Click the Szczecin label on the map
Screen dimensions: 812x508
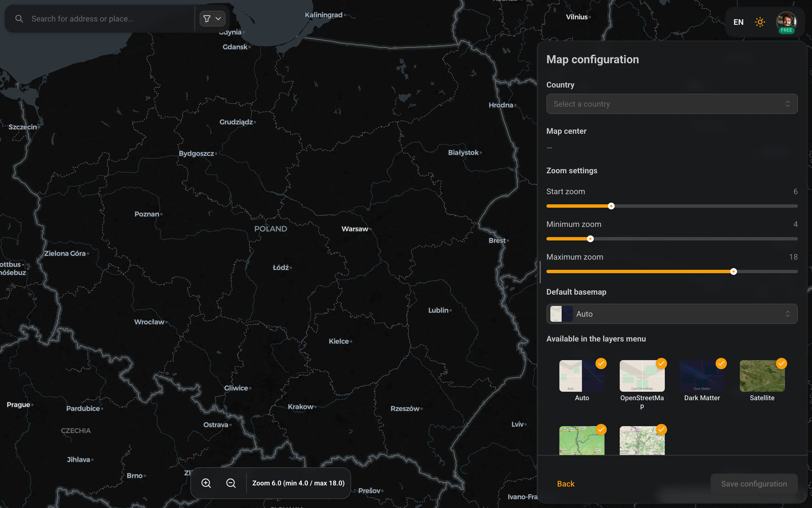[23, 127]
